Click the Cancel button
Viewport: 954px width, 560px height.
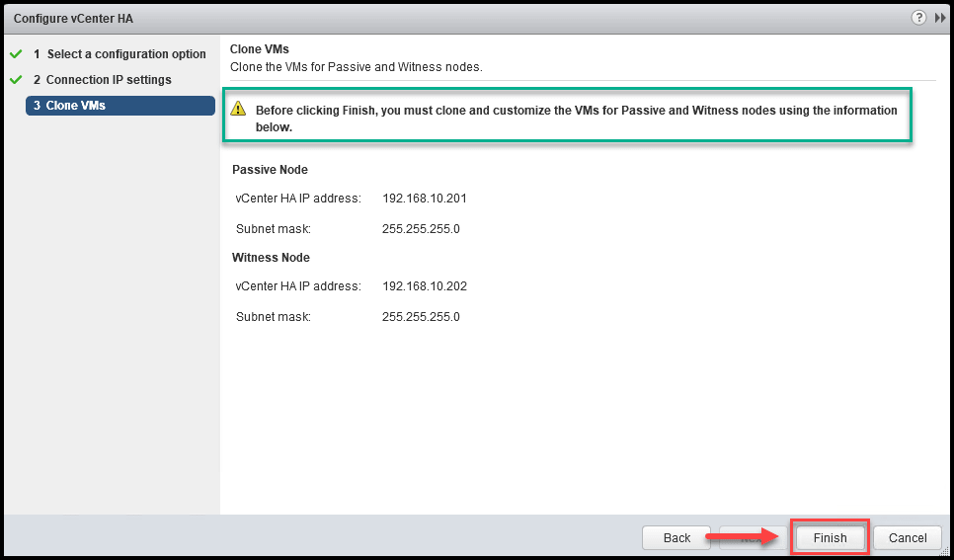pos(908,537)
